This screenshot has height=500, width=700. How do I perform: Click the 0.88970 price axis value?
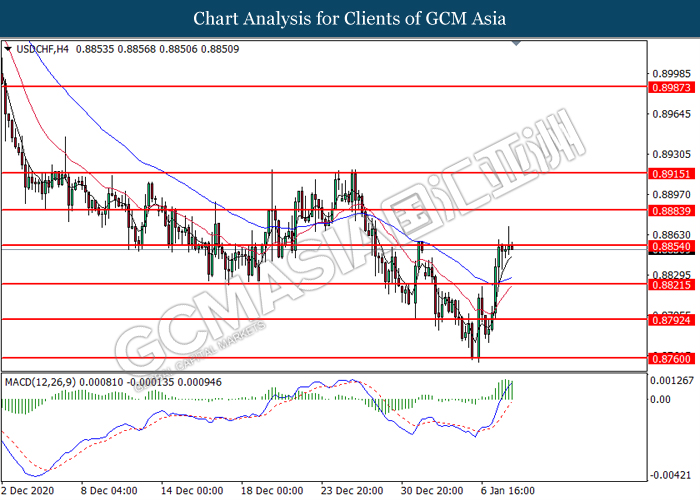click(x=671, y=195)
